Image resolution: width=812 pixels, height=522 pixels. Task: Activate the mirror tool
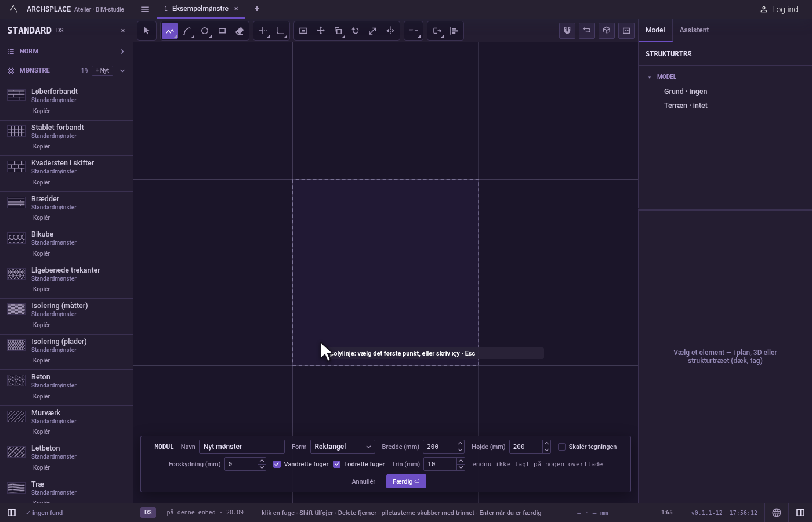coord(390,31)
